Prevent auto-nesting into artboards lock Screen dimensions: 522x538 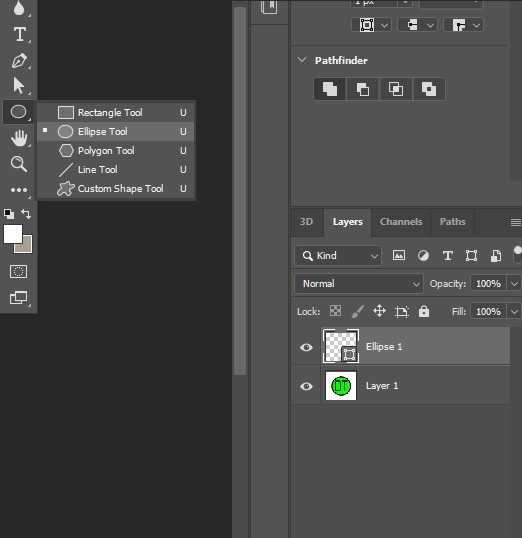pos(402,312)
